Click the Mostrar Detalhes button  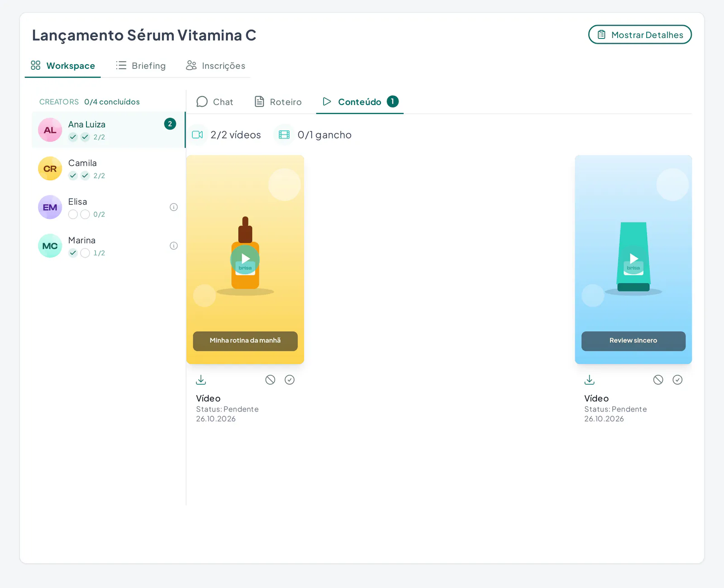640,35
